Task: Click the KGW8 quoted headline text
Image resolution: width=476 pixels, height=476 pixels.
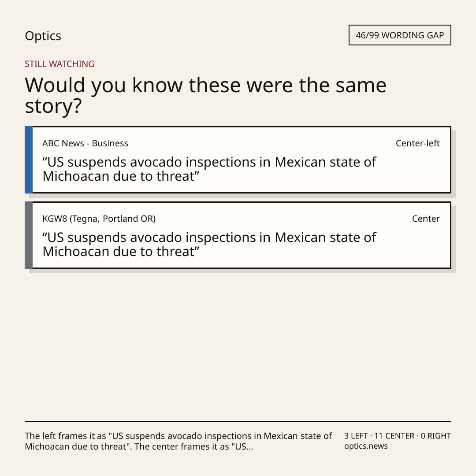Action: [209, 244]
